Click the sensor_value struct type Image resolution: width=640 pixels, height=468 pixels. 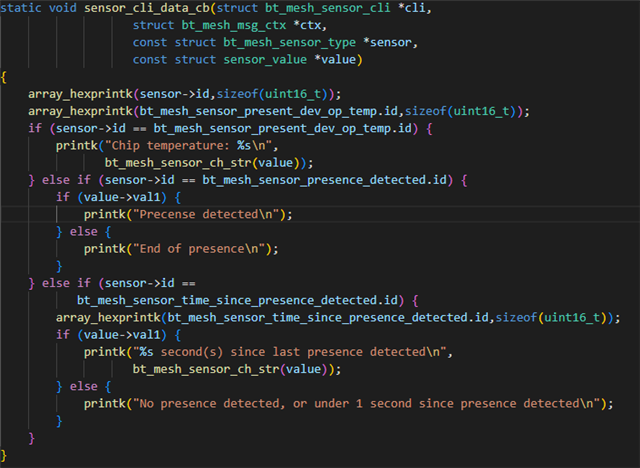coord(265,60)
